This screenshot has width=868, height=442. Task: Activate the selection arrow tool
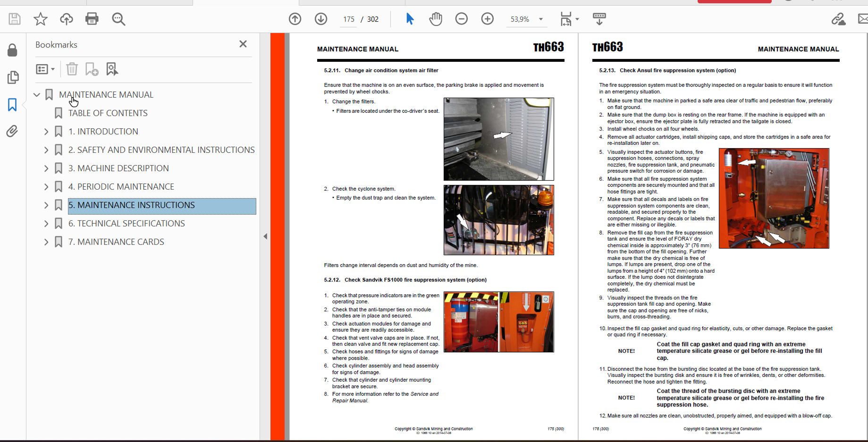click(x=410, y=19)
